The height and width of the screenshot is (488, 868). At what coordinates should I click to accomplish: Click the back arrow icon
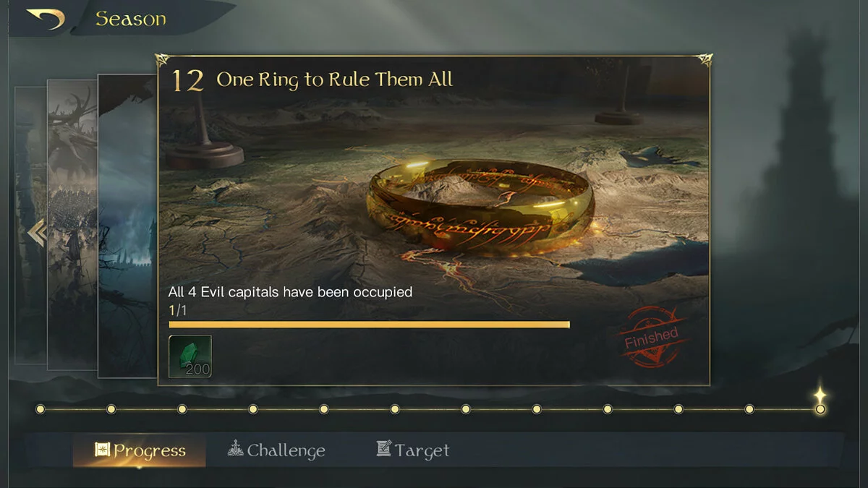(45, 19)
